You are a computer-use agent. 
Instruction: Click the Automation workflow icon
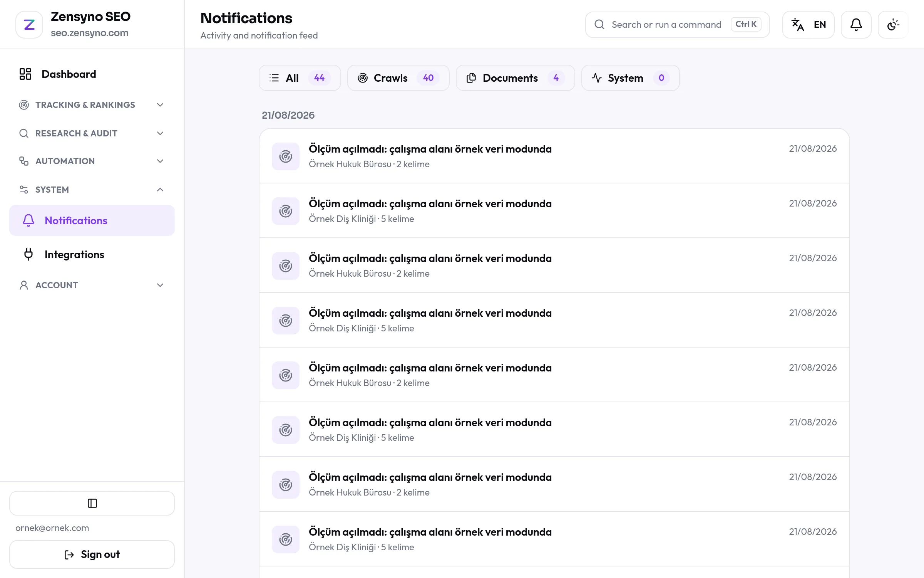pyautogui.click(x=24, y=161)
